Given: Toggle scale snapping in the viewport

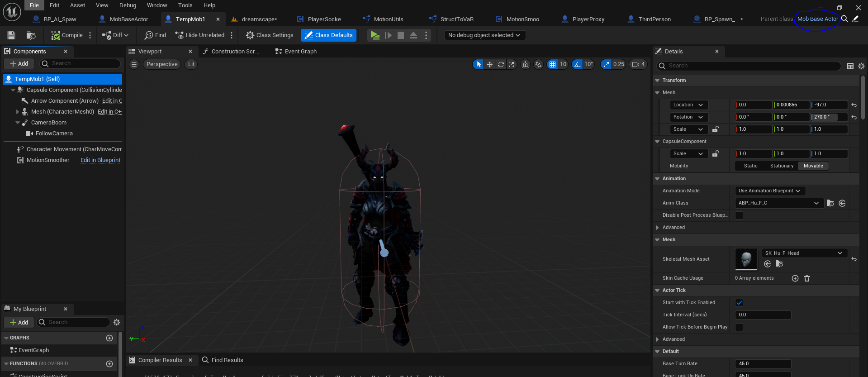Looking at the screenshot, I should point(606,64).
